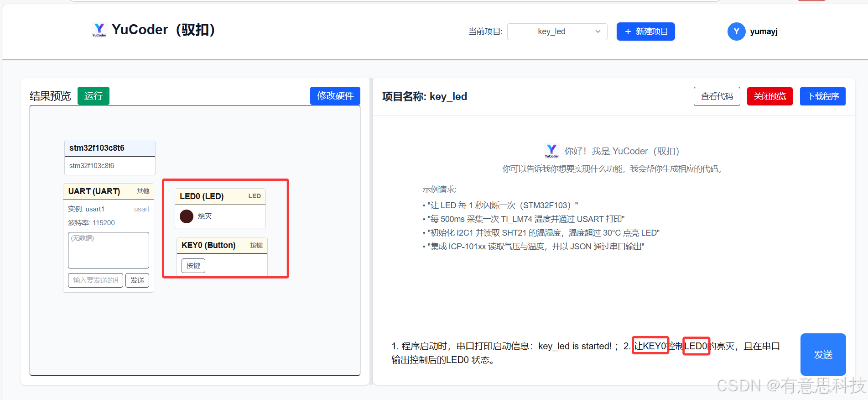Image resolution: width=868 pixels, height=400 pixels.
Task: Select the stm32f103c8t6 card header
Action: point(109,148)
